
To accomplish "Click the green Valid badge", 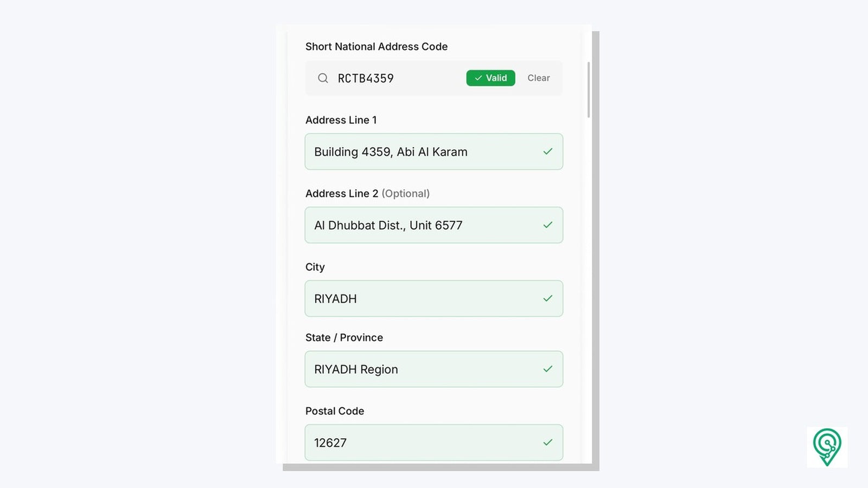I will 490,78.
